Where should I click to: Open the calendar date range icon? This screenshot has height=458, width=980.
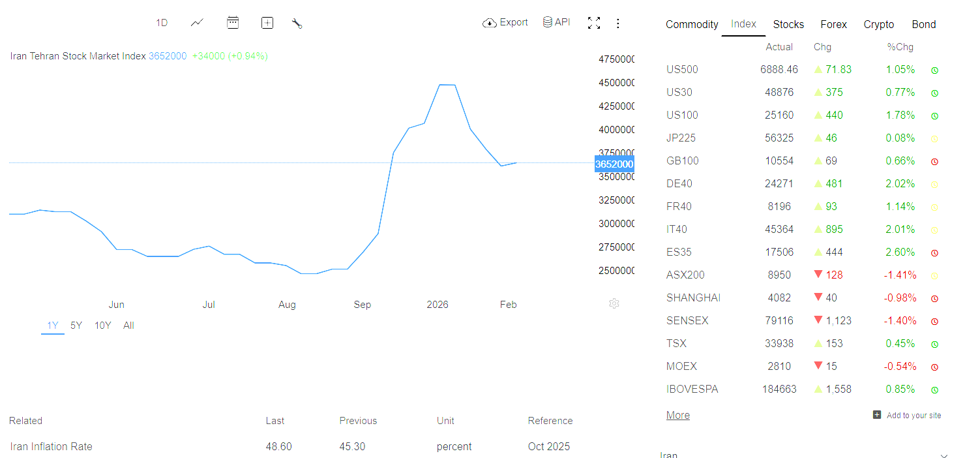(233, 23)
